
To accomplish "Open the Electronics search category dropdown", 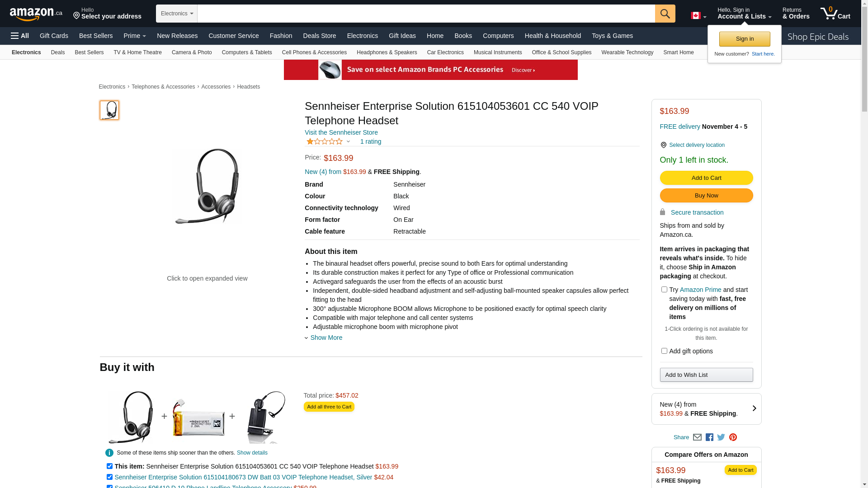I will pos(177,14).
